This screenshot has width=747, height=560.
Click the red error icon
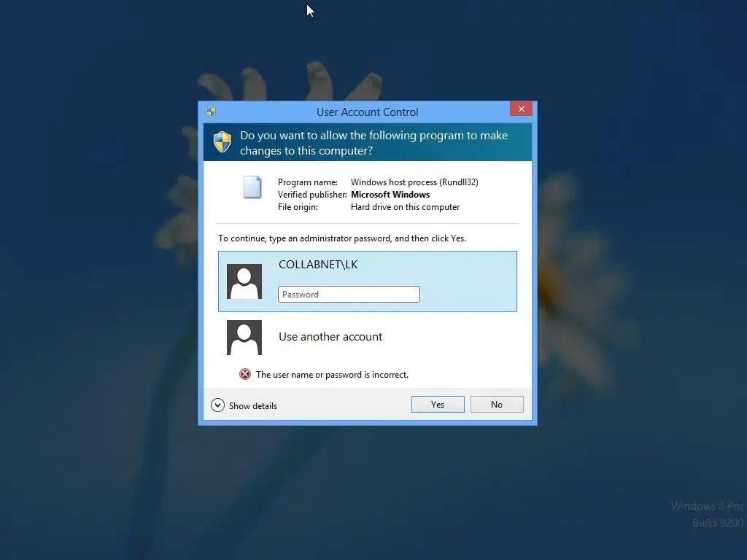coord(245,374)
